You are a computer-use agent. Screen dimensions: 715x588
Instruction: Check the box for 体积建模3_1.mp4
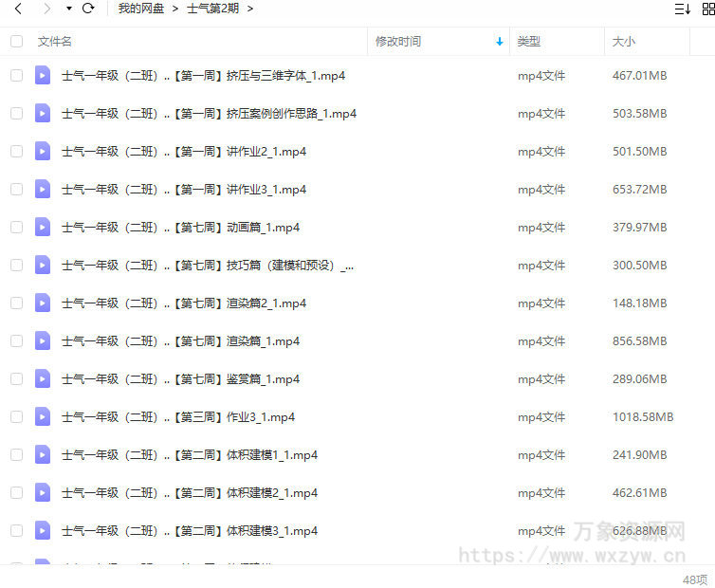click(x=16, y=530)
